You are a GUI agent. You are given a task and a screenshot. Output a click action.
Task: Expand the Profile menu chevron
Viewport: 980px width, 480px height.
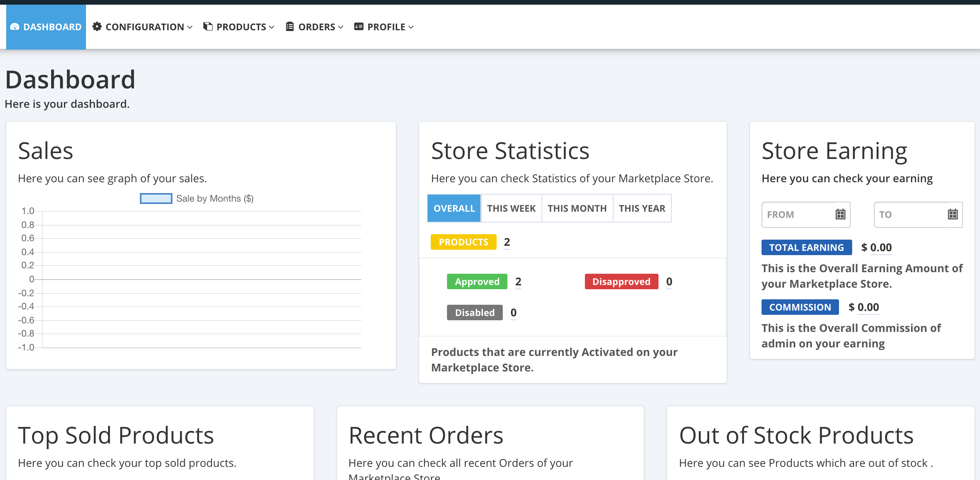(411, 27)
